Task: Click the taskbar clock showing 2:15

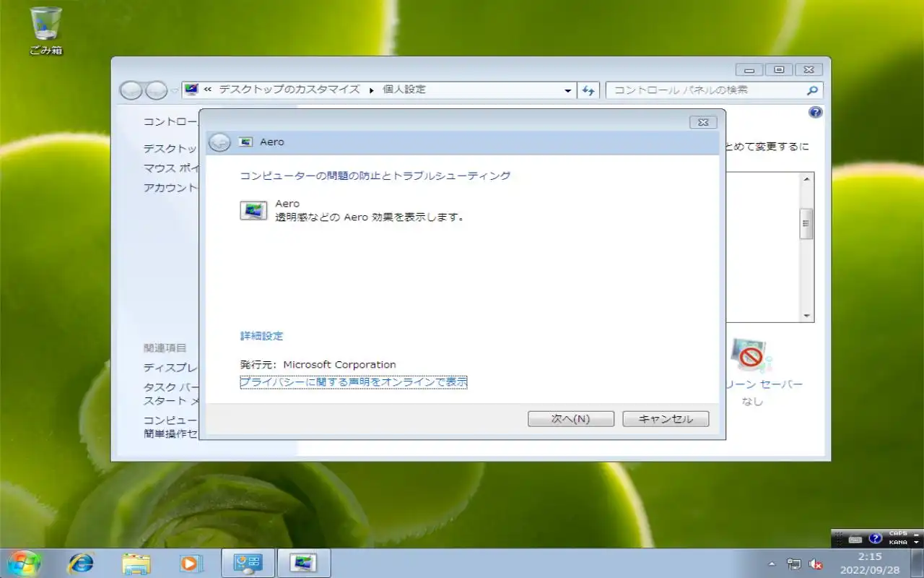Action: pos(870,564)
